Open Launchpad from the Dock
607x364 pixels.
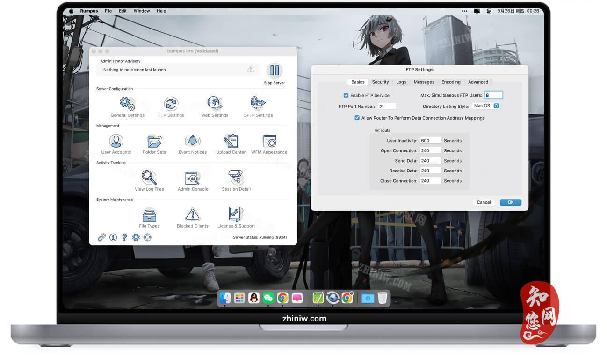tap(239, 298)
